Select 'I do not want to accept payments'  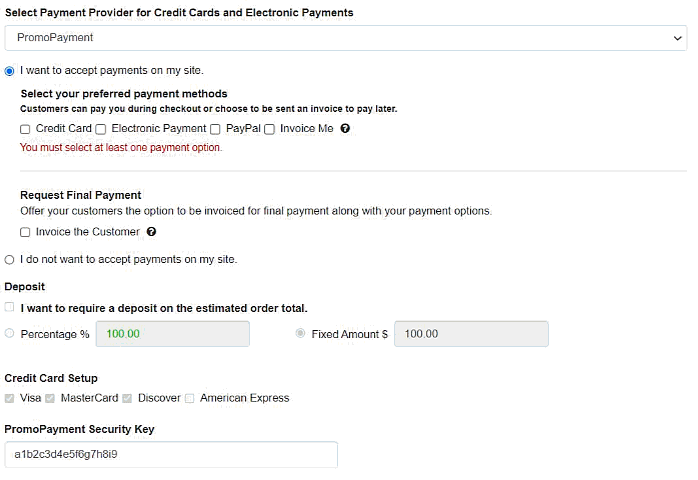tap(9, 260)
